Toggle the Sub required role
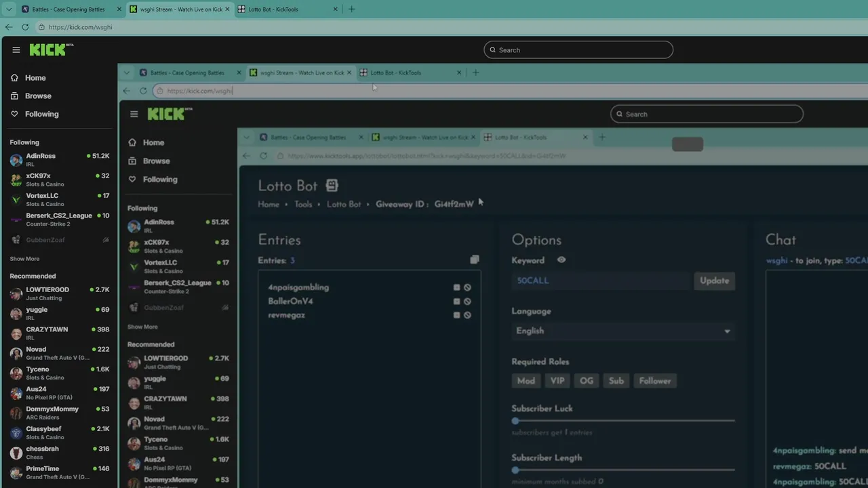Image resolution: width=868 pixels, height=488 pixels. 616,381
